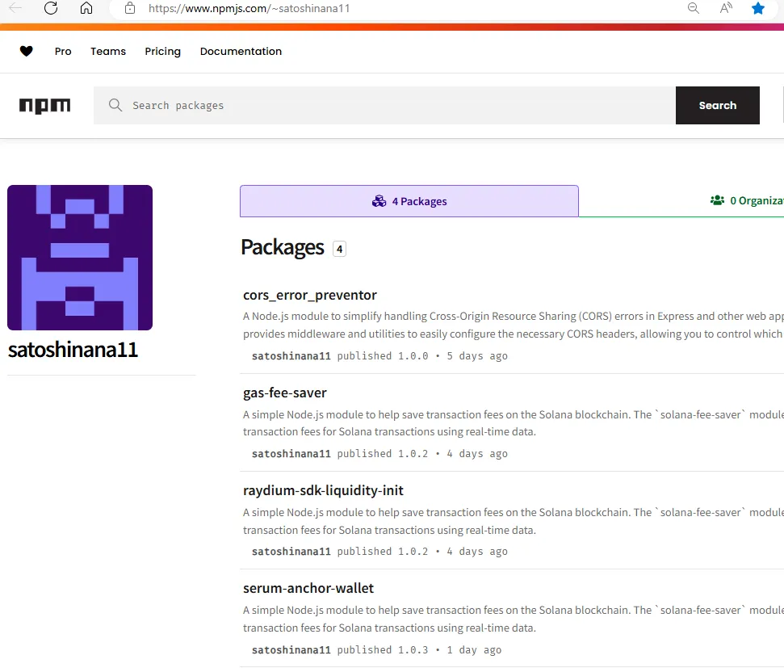Click the search magnifier icon in search box

[115, 105]
